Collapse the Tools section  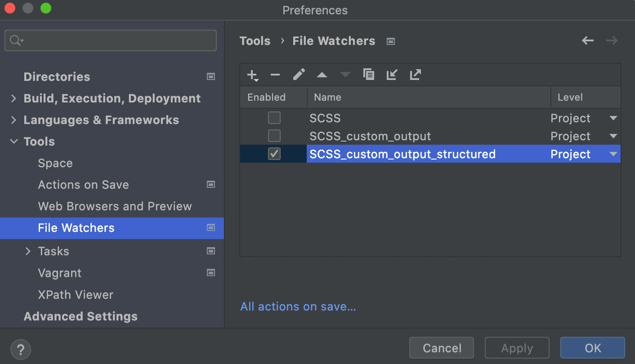(x=13, y=141)
